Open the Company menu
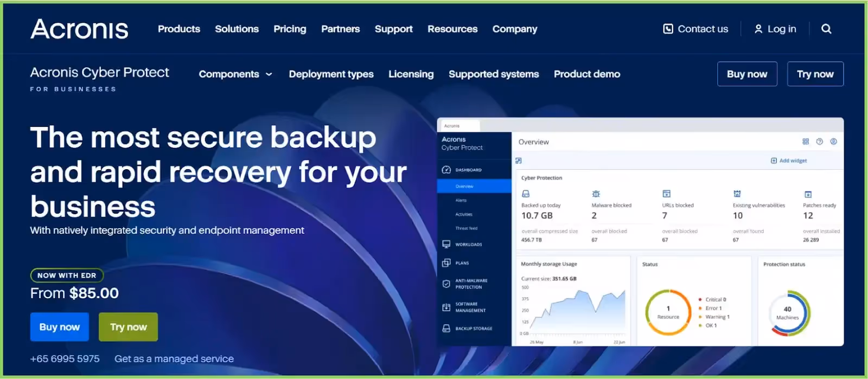Viewport: 868px width, 379px height. click(x=515, y=29)
